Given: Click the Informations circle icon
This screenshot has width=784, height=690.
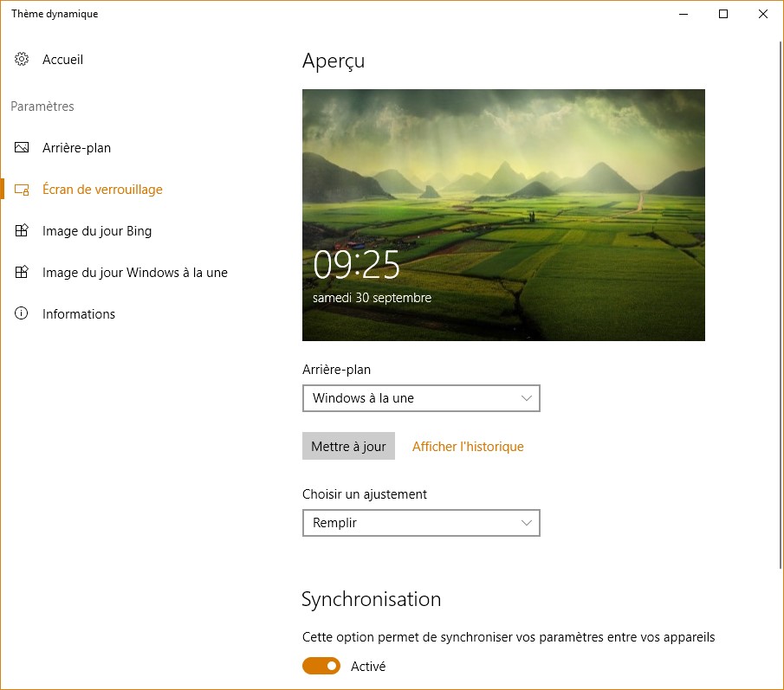Looking at the screenshot, I should 22,314.
